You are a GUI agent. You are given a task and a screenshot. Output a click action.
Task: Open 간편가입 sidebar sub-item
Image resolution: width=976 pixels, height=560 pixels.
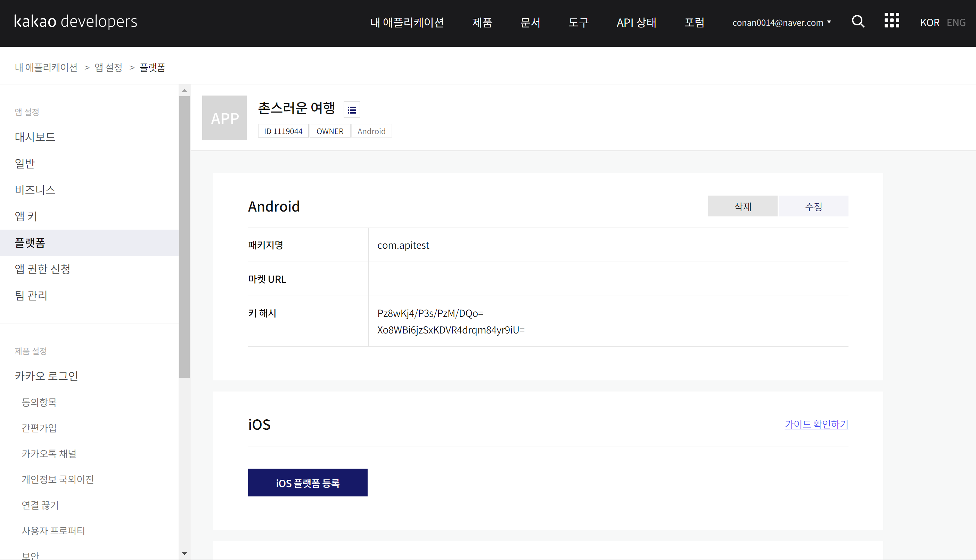(x=39, y=428)
